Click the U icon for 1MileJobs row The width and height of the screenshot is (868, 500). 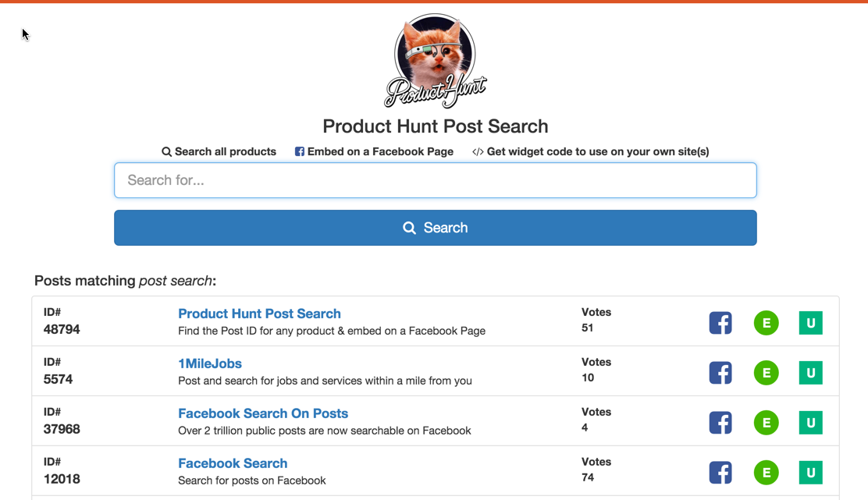pyautogui.click(x=810, y=373)
